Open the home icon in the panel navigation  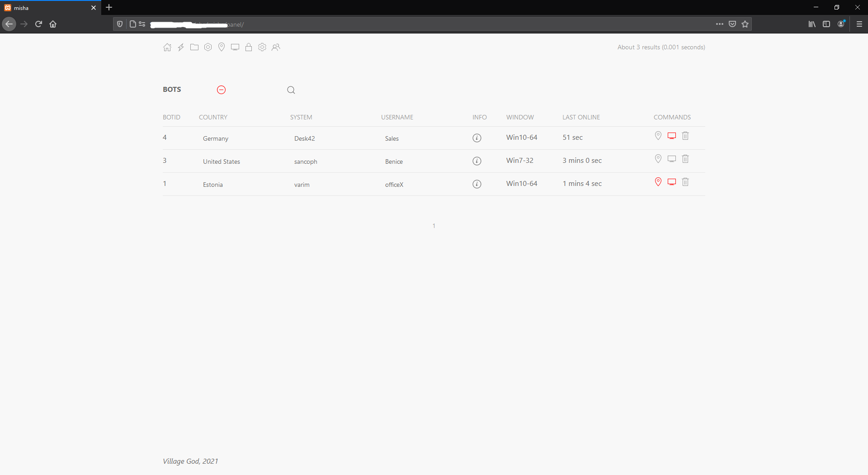pos(167,47)
